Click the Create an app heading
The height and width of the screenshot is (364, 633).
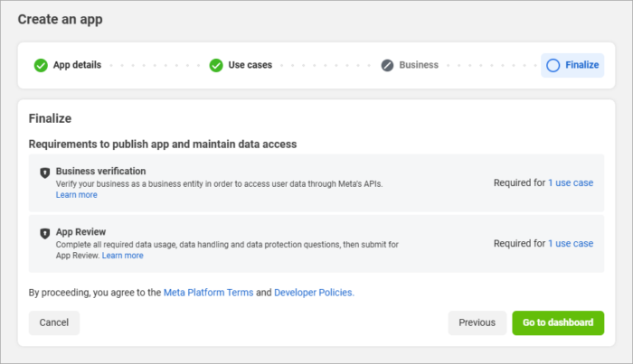pyautogui.click(x=61, y=19)
